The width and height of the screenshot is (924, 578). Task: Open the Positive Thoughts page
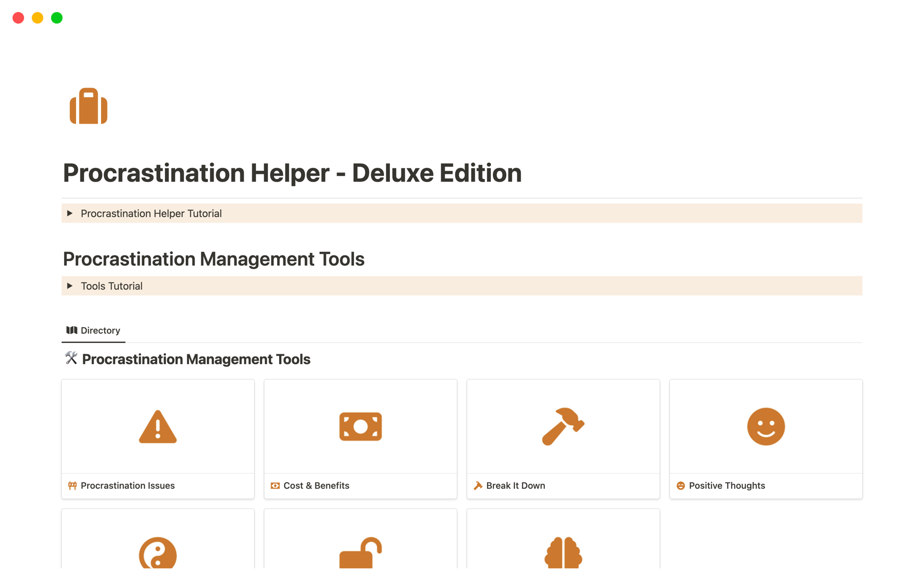coord(727,486)
